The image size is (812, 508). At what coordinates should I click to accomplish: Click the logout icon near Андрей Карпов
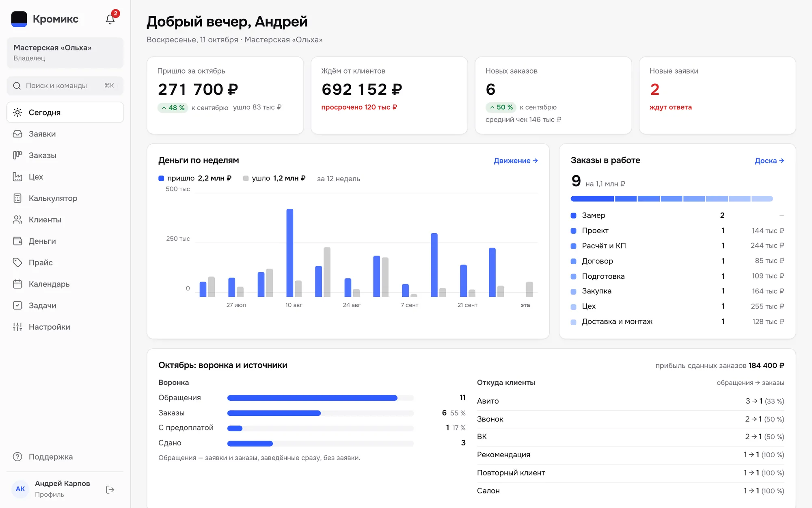[110, 490]
